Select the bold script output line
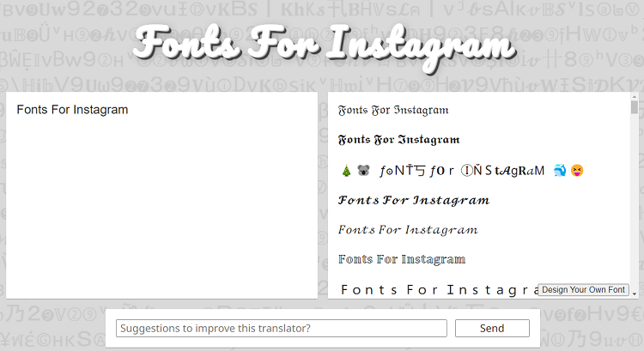644x351 pixels. pos(414,200)
